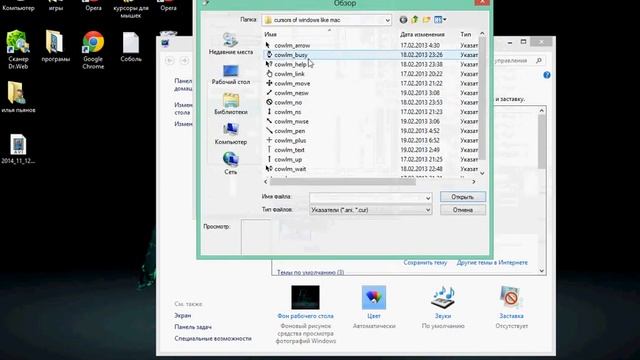Open the Цвет window color settings
Screen dimensions: 640x360
tap(374, 307)
